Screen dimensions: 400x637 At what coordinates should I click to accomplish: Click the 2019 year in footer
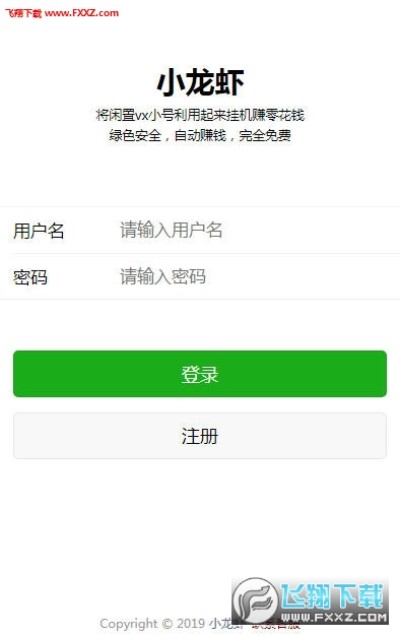point(190,623)
